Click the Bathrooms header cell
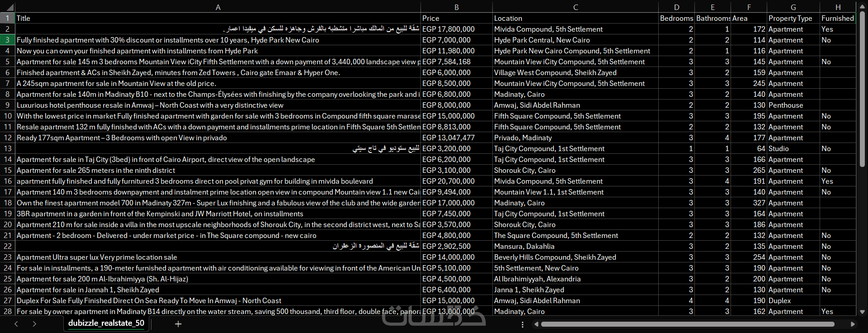 712,18
